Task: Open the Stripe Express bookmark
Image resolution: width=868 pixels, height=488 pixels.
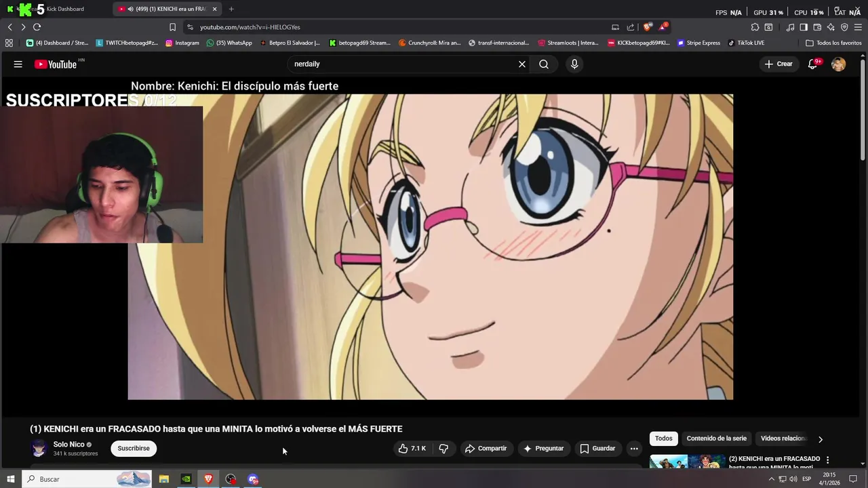Action: point(698,43)
